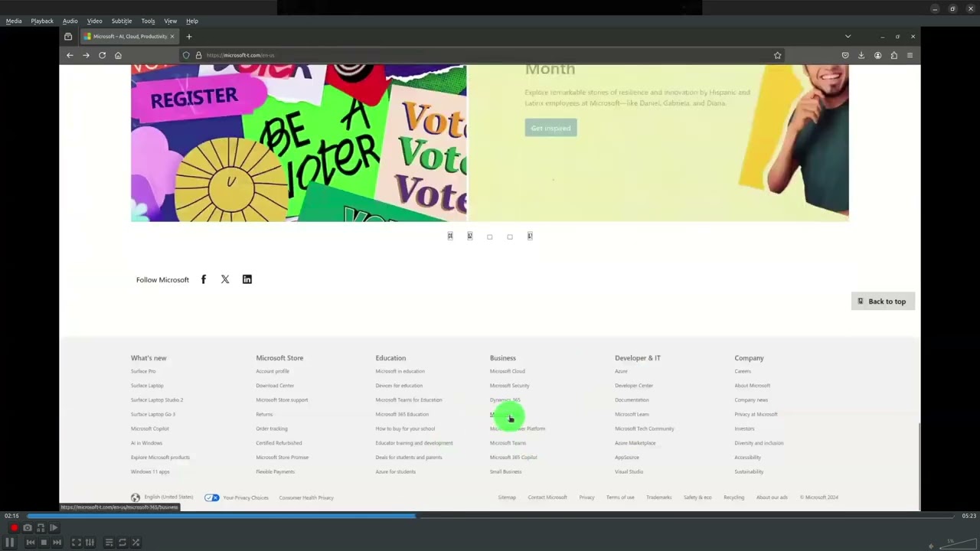Bookmark page with the star icon
This screenshot has width=980, height=551.
(777, 55)
